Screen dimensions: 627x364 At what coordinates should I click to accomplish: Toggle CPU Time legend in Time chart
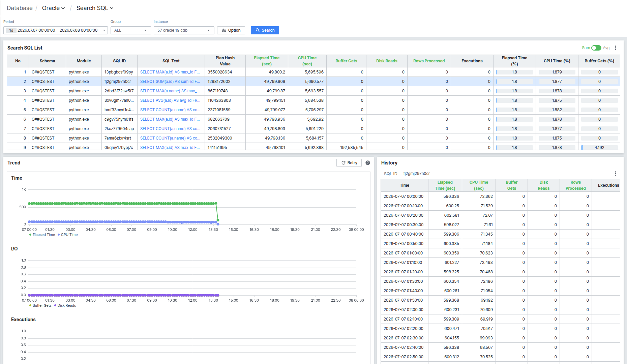[68, 235]
